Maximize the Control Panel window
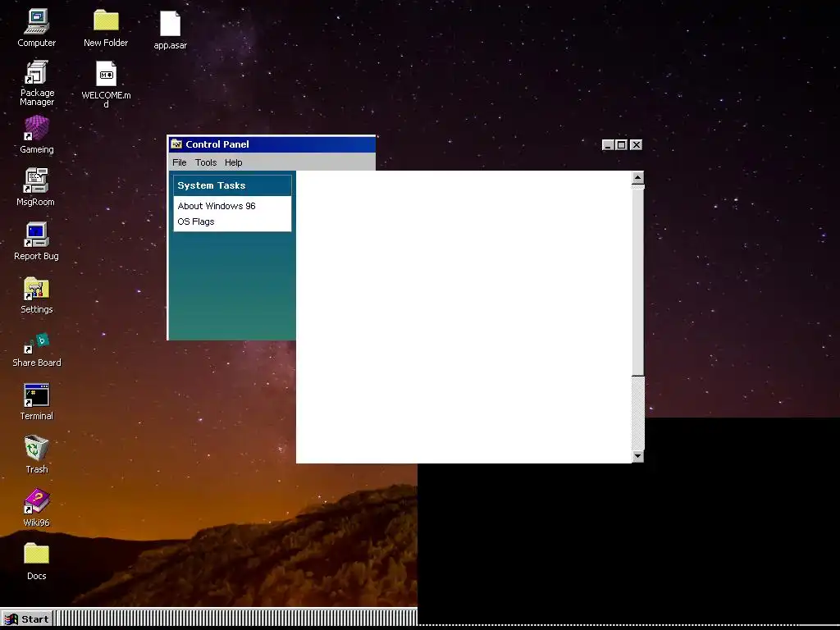Screen dimensions: 840x630 [622, 144]
